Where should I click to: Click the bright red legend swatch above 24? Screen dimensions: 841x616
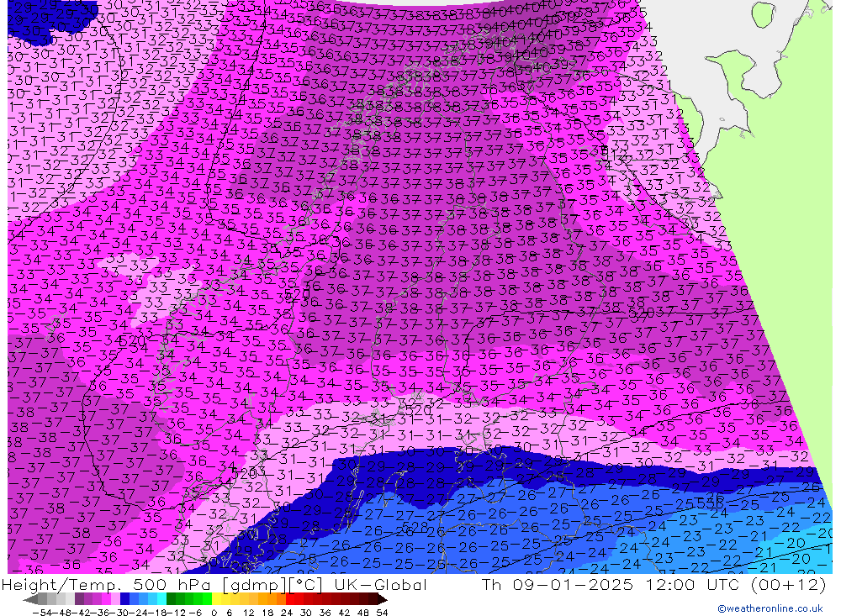click(x=290, y=598)
